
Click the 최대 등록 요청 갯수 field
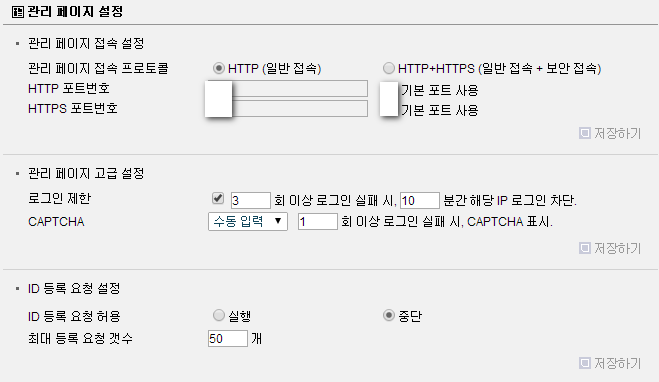pos(228,338)
